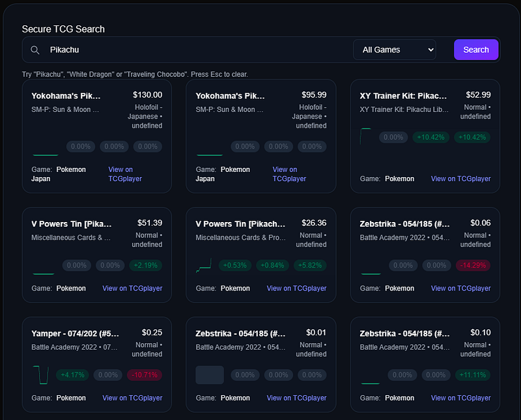Click the +11.11% badge on Zebstrika $0.10 card
The width and height of the screenshot is (521, 420).
click(473, 375)
